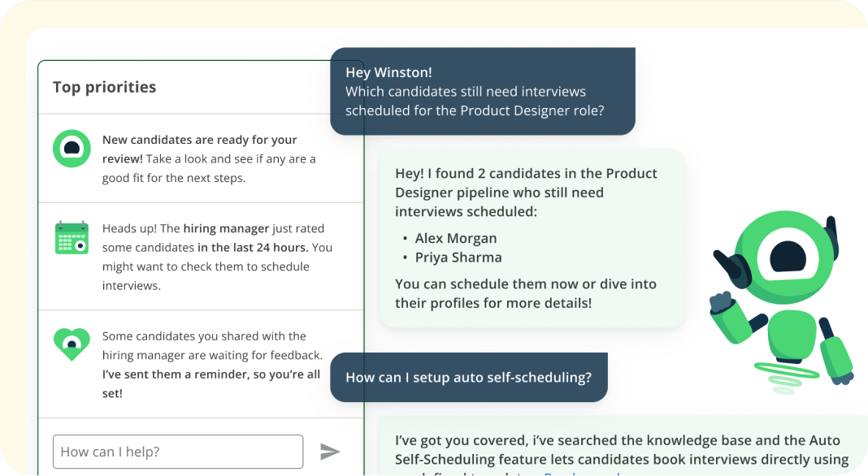Click the green heart icon

click(x=72, y=344)
